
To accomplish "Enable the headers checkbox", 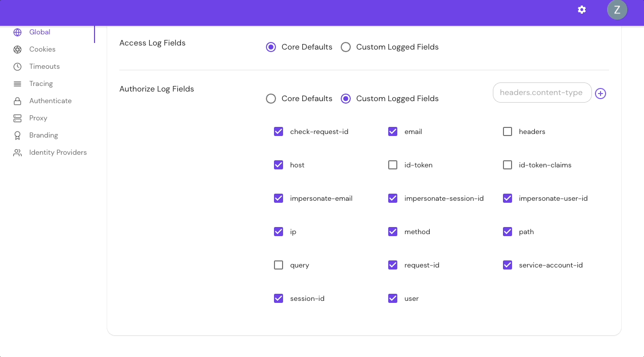I will [507, 131].
